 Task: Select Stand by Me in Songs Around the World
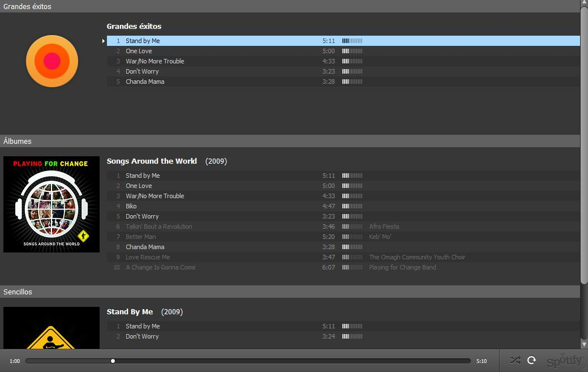[343, 176]
